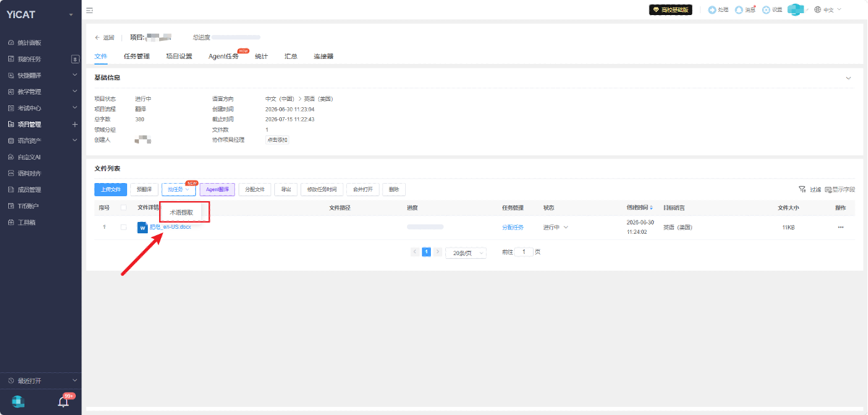Click the 合并打开 button

tap(363, 189)
